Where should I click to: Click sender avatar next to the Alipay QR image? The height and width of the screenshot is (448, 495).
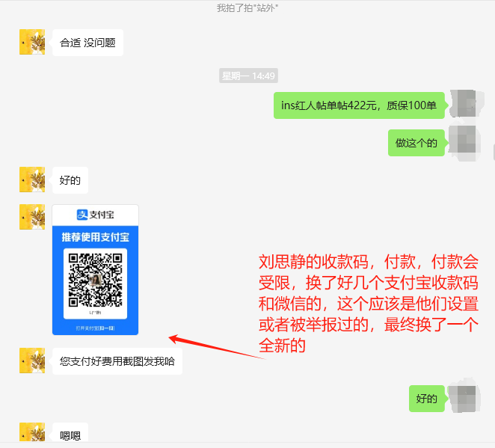(32, 217)
